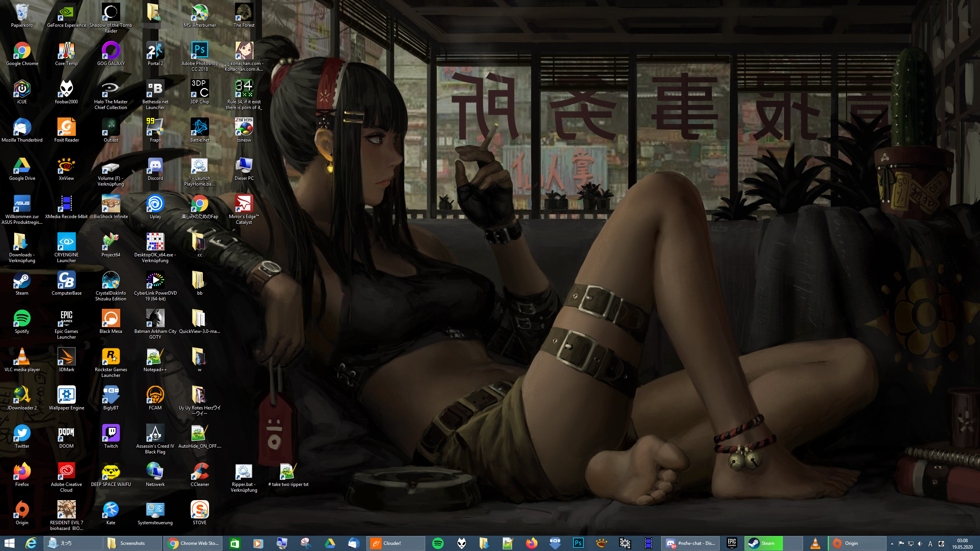Launch Uplay from the desktop
Image resolution: width=980 pixels, height=551 pixels.
[155, 204]
